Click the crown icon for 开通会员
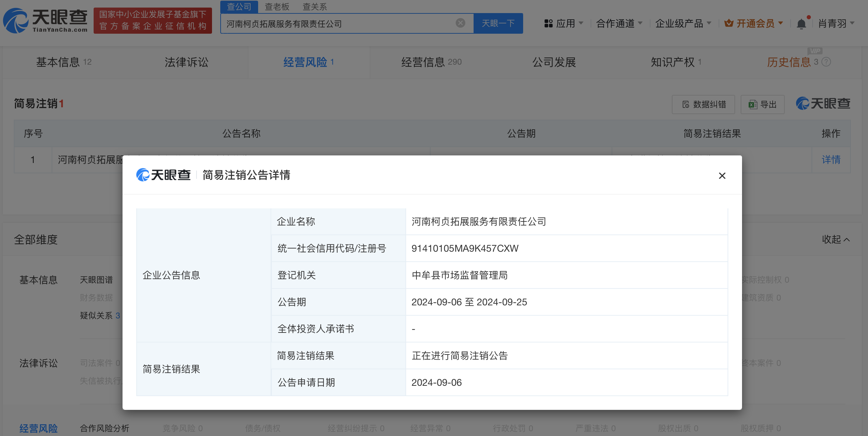 728,23
